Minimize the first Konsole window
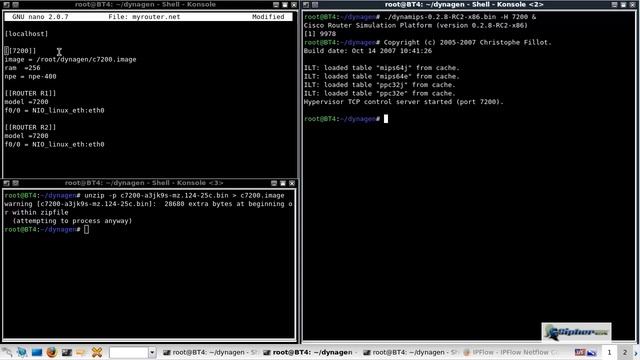640x360 pixels. pos(276,4)
